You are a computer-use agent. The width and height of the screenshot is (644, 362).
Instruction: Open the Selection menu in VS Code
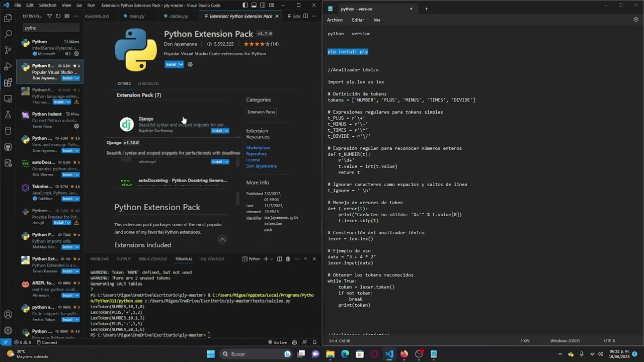[x=48, y=5]
